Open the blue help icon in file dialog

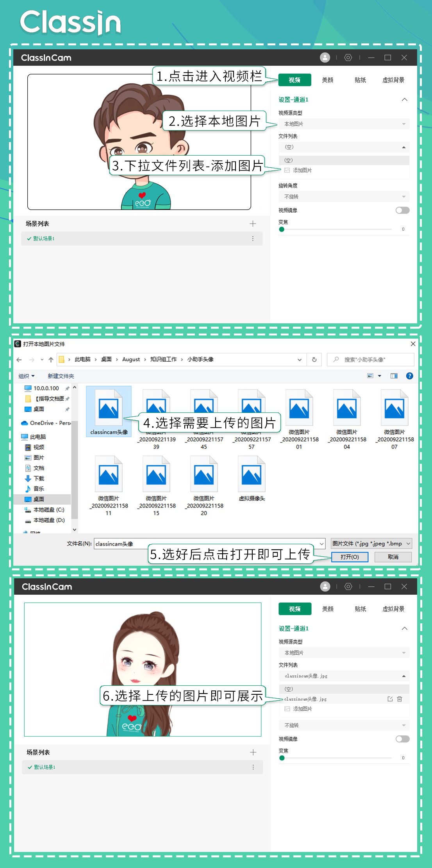[x=409, y=376]
